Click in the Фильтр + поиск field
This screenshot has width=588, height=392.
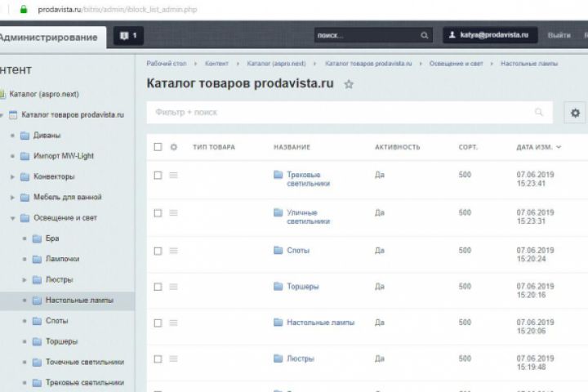click(x=350, y=112)
